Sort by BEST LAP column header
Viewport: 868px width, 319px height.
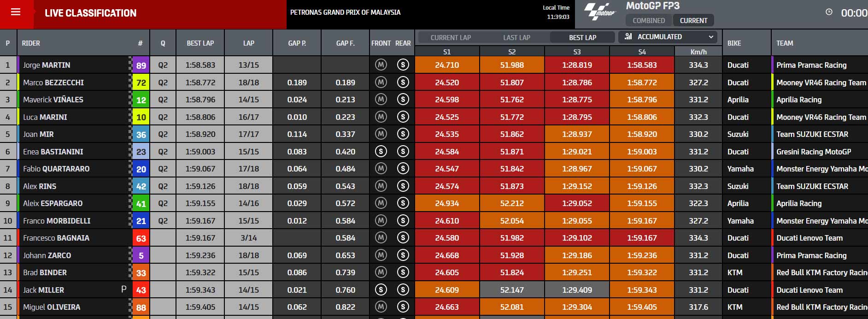coord(200,43)
